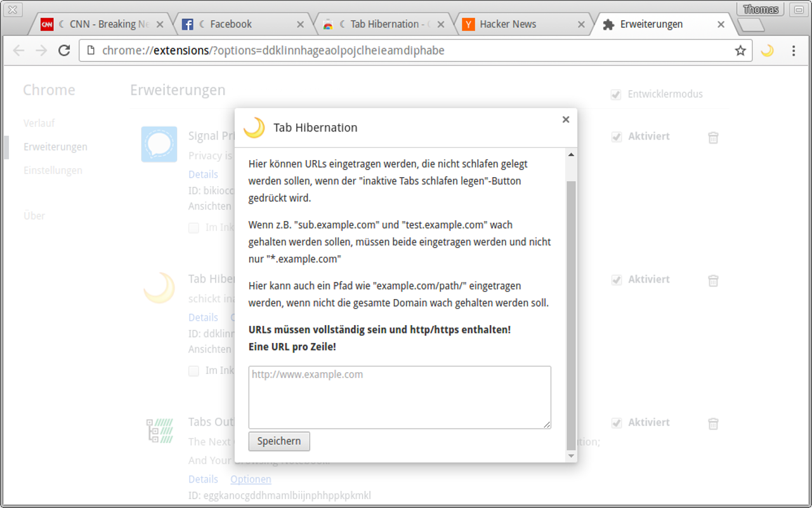The height and width of the screenshot is (508, 812).
Task: Click the Thomas profile button
Action: [761, 9]
